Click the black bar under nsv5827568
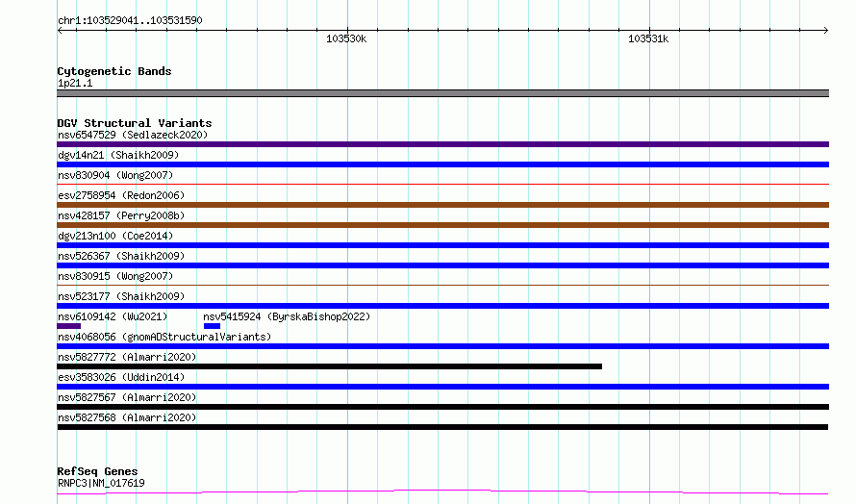The height and width of the screenshot is (504, 856). point(442,427)
